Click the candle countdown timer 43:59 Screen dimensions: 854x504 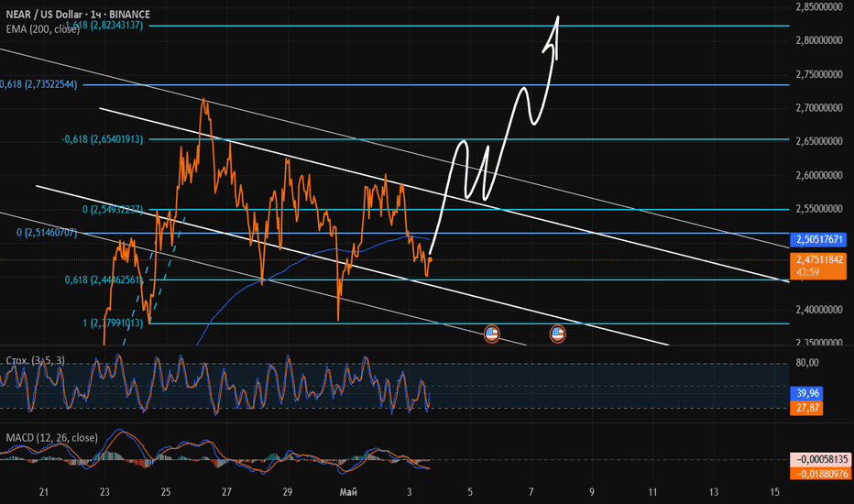(807, 272)
